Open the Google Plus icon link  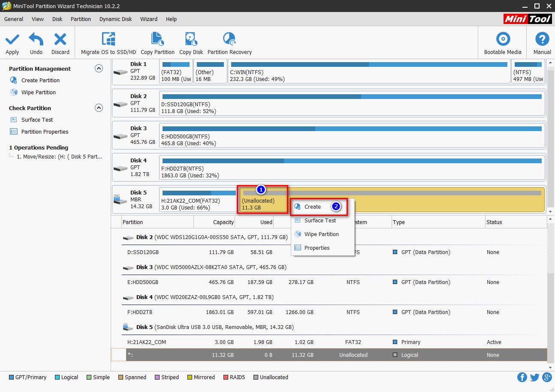pyautogui.click(x=547, y=377)
